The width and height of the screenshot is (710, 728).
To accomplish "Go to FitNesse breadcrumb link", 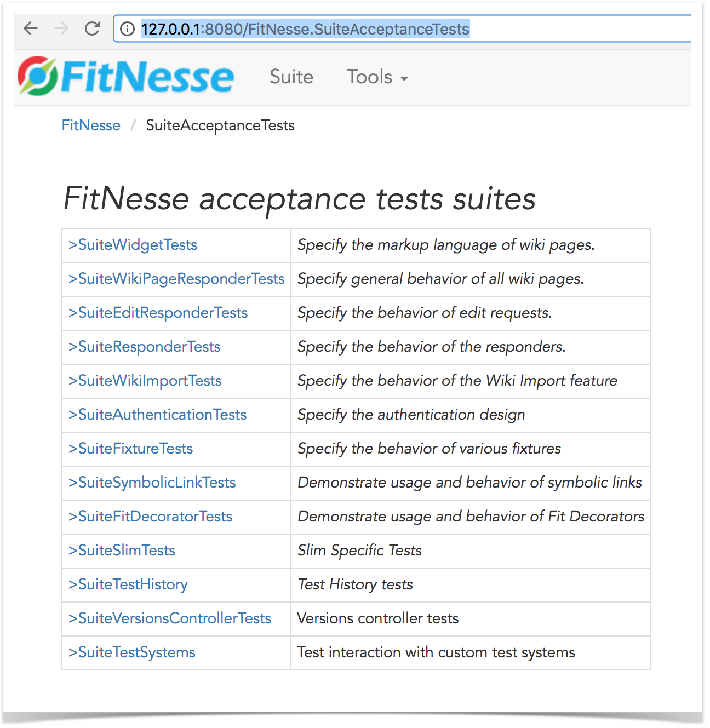I will (91, 125).
